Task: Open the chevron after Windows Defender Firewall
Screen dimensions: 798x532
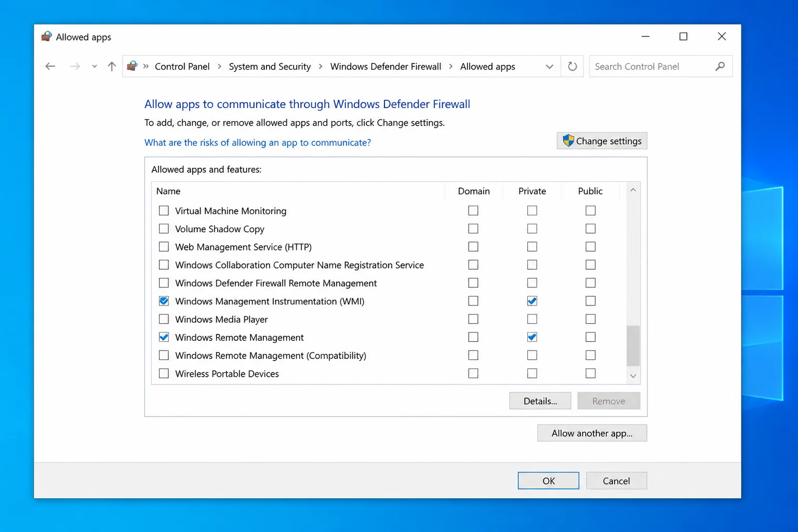Action: pos(450,66)
